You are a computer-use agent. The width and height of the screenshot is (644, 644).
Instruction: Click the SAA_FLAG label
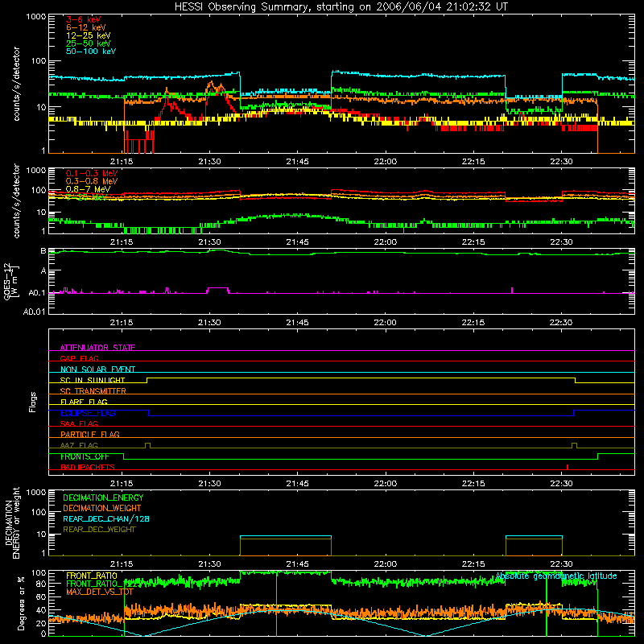pyautogui.click(x=79, y=423)
